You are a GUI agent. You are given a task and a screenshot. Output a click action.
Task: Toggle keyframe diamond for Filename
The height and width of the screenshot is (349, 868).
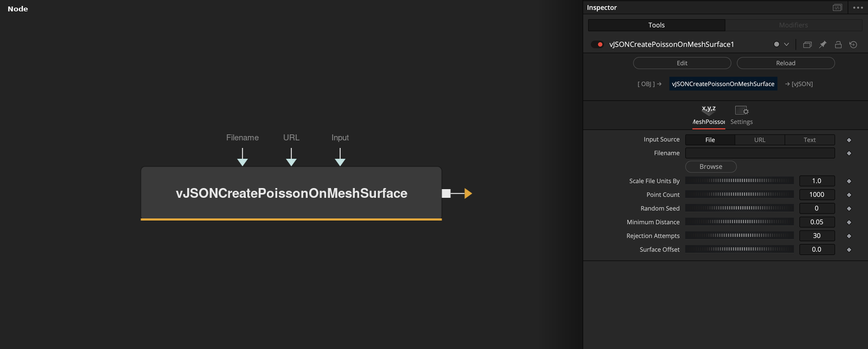tap(849, 153)
